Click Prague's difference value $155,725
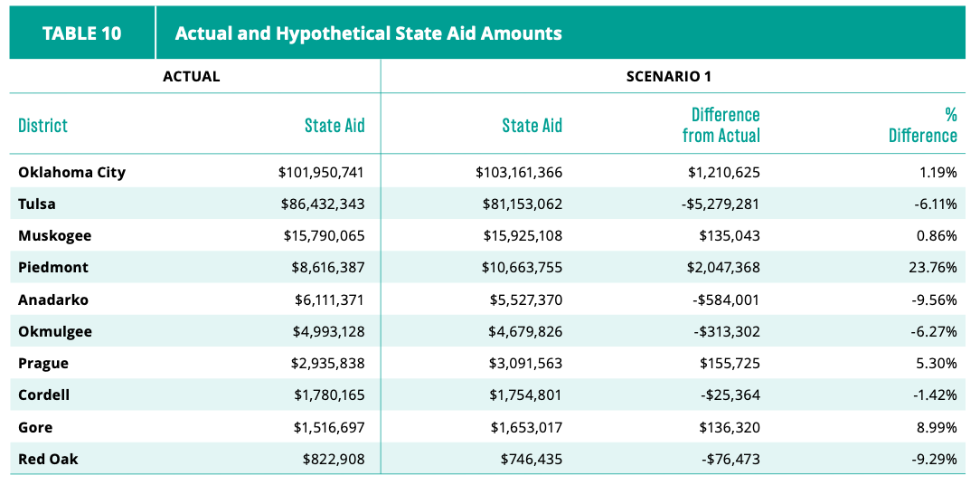This screenshot has height=504, width=980. click(730, 364)
